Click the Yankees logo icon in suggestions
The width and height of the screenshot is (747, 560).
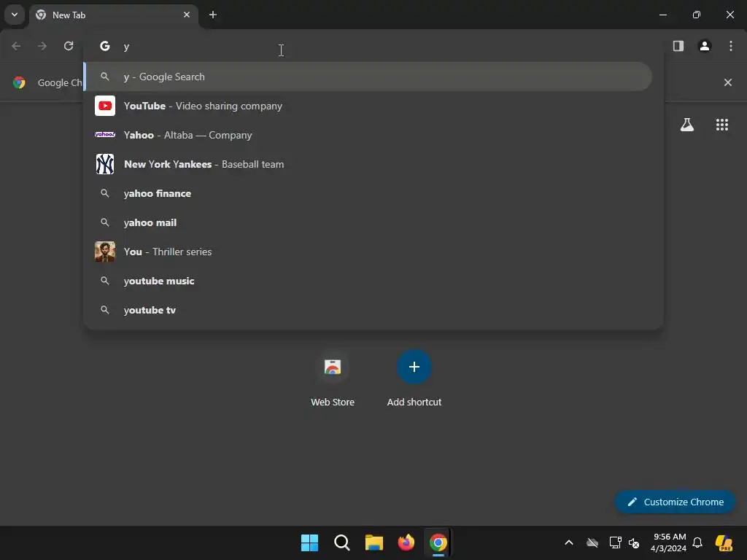coord(105,164)
